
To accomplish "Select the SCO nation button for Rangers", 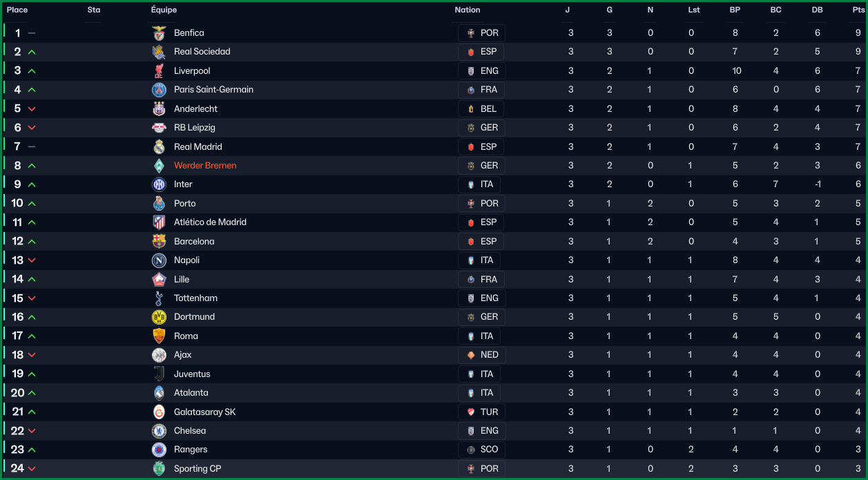I will click(481, 450).
